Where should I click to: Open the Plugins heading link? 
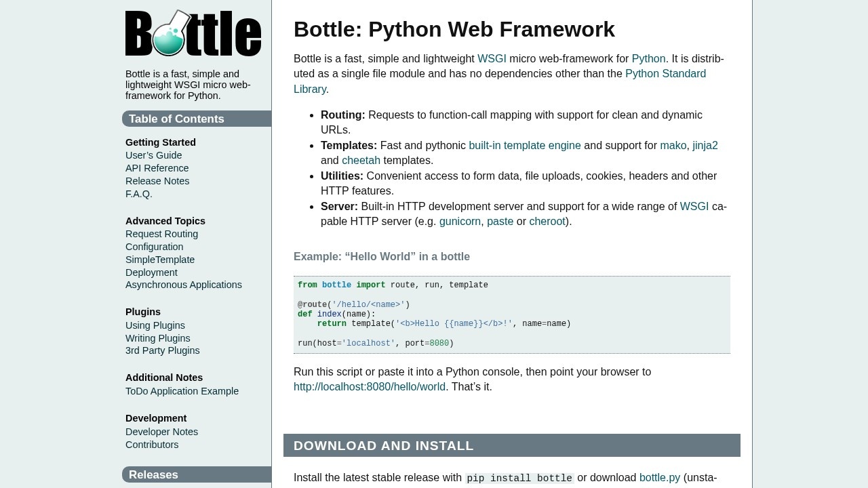pyautogui.click(x=143, y=312)
